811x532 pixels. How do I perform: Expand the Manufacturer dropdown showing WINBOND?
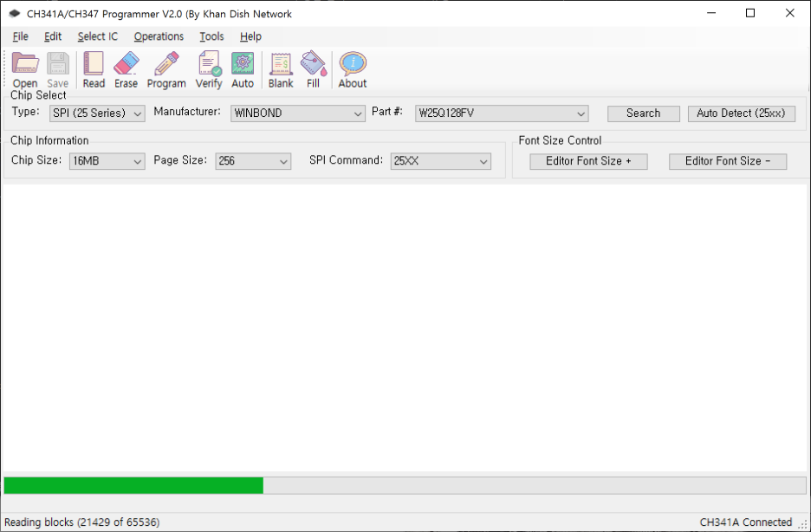click(x=298, y=114)
